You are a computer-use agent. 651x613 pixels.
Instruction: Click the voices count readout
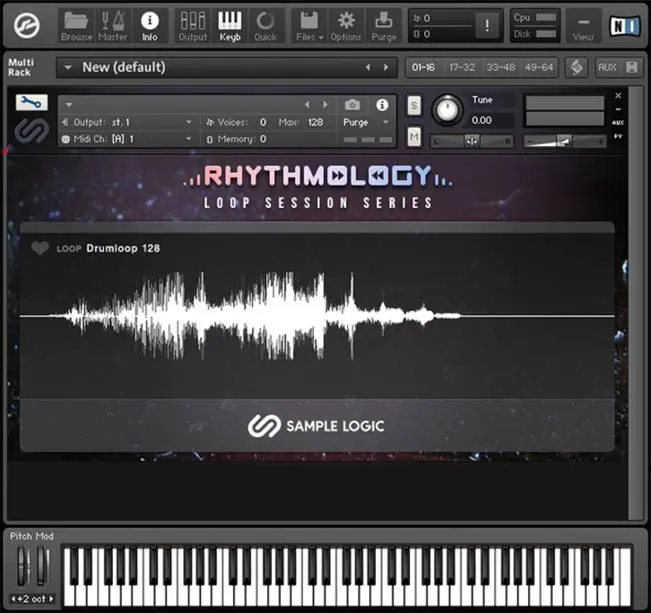point(263,122)
